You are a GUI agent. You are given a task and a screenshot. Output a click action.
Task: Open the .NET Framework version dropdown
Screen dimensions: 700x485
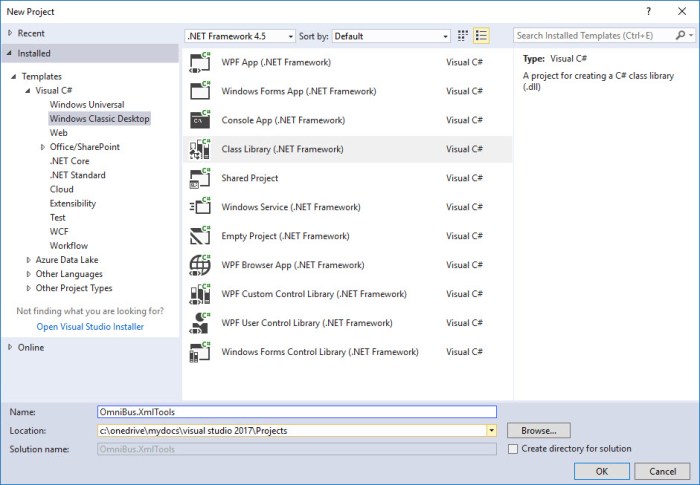tap(291, 36)
